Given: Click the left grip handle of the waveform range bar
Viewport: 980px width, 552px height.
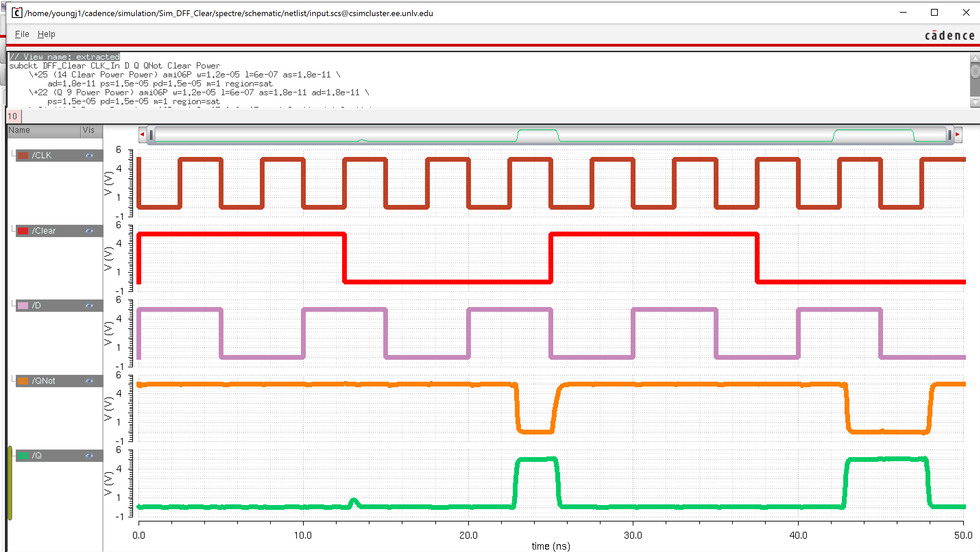Looking at the screenshot, I should click(151, 135).
